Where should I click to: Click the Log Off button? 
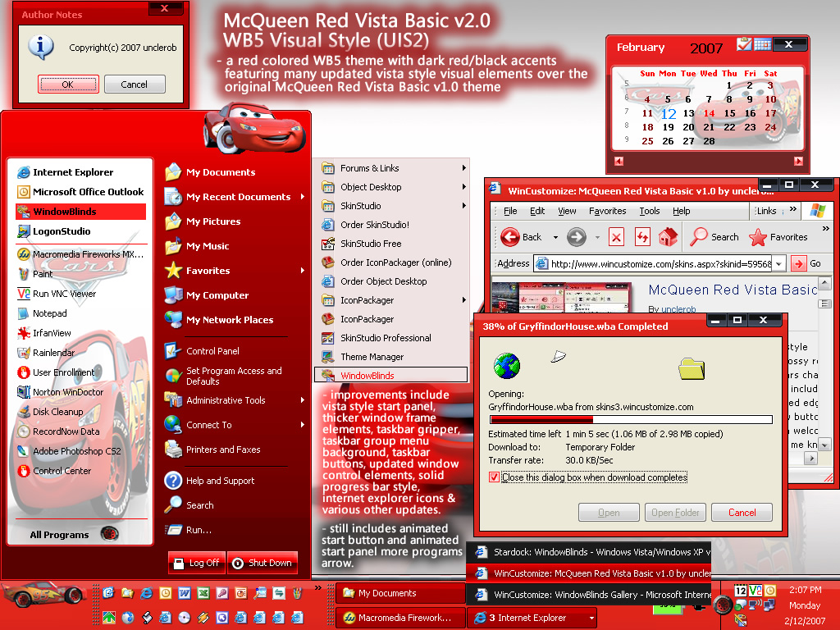pos(197,563)
